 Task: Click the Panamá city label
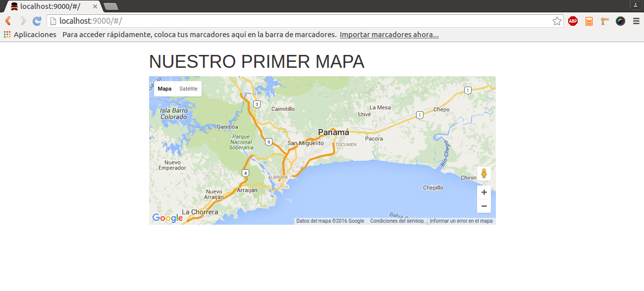[333, 132]
